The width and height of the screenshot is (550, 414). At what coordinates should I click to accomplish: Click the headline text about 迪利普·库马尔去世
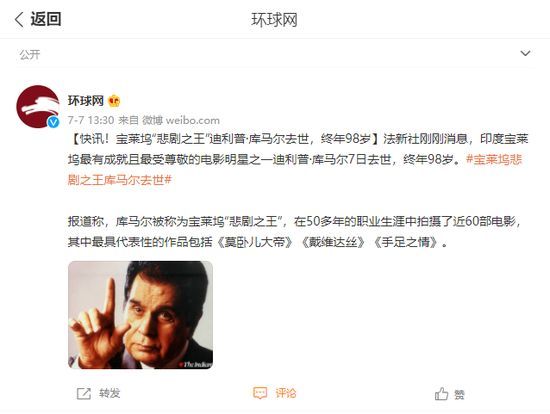[x=226, y=139]
